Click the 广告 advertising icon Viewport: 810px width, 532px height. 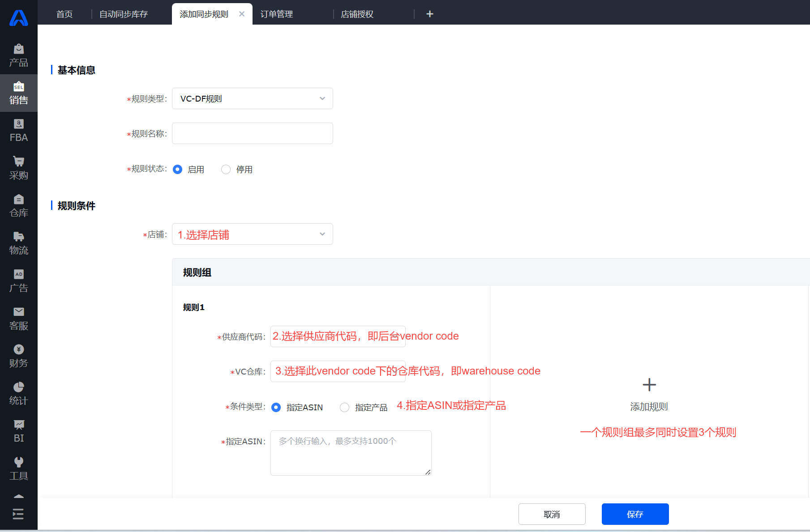coord(18,281)
